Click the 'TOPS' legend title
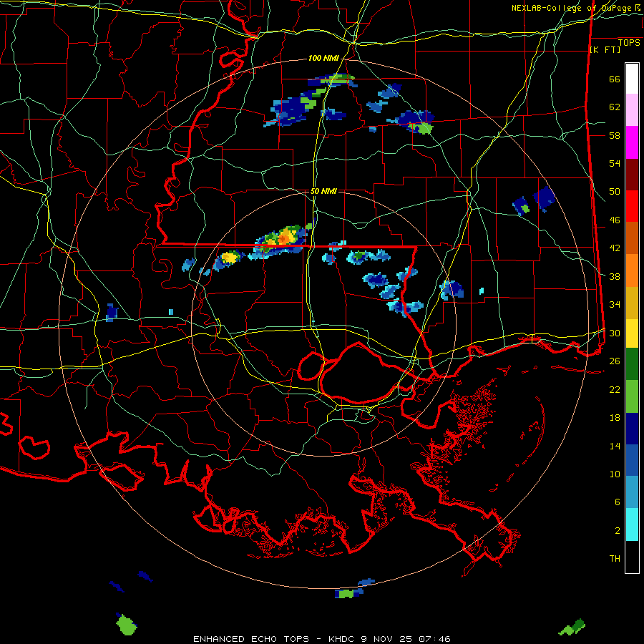The image size is (644, 644). pos(629,42)
